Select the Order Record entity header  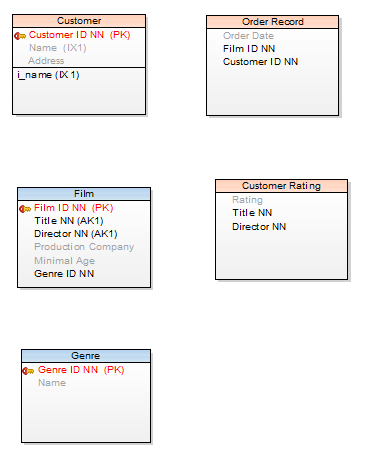[x=273, y=22]
